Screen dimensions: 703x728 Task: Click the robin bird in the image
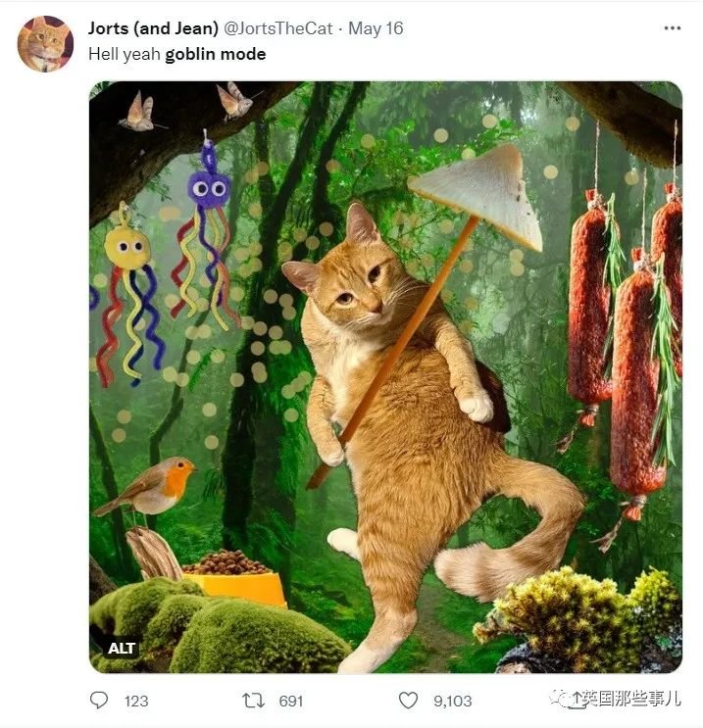click(x=149, y=487)
